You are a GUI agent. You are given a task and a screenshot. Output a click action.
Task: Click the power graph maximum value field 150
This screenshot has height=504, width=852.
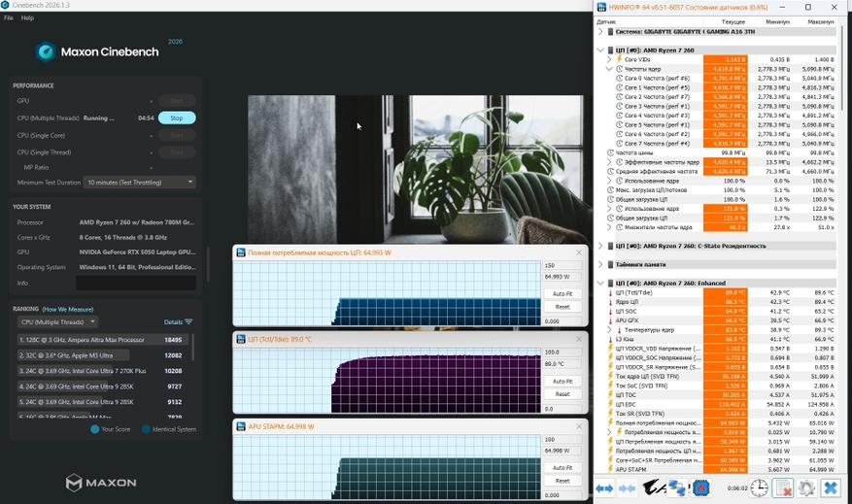coord(562,265)
